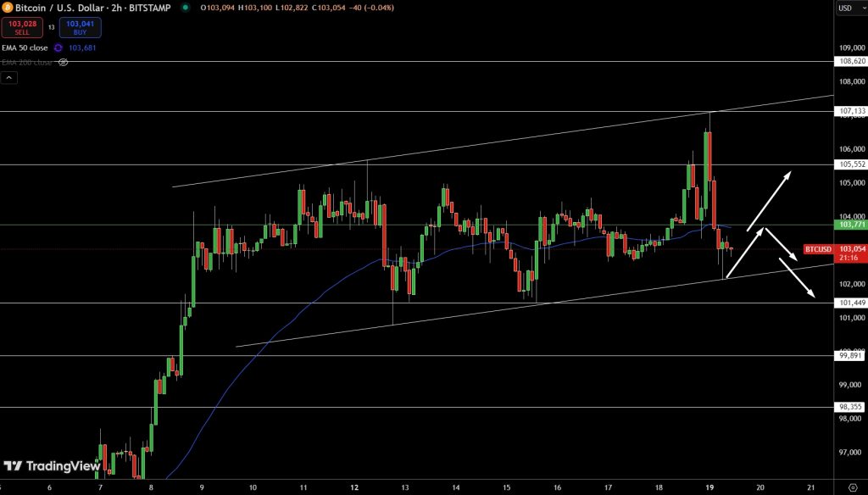Click 99,000 on the price axis
Image resolution: width=868 pixels, height=495 pixels.
(x=852, y=385)
